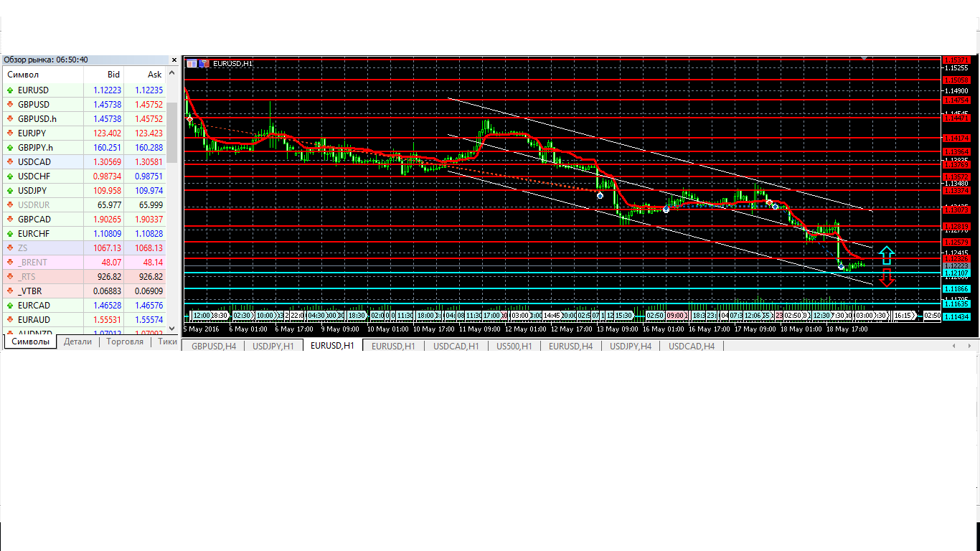Click the arrow icon beside EURCHF
The width and height of the screenshot is (980, 551).
tap(10, 234)
